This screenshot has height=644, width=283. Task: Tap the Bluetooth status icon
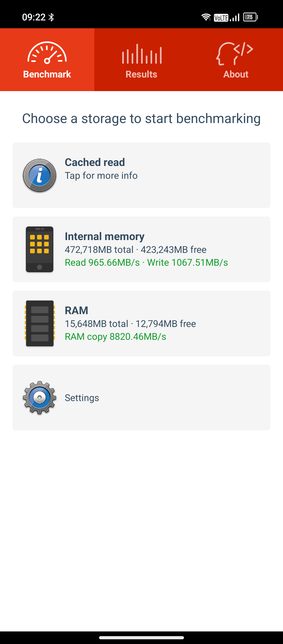click(51, 17)
